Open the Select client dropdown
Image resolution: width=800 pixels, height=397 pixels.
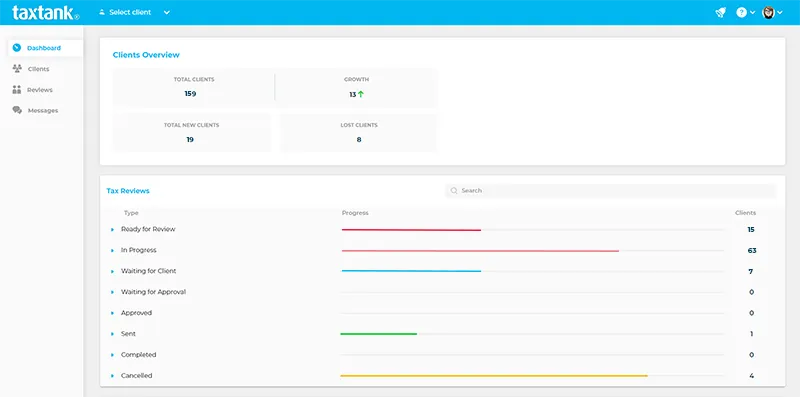tap(134, 12)
